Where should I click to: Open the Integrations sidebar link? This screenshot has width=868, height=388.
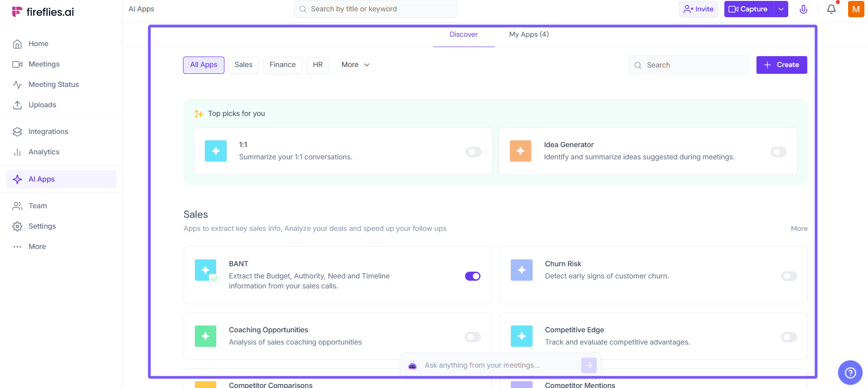pyautogui.click(x=48, y=132)
